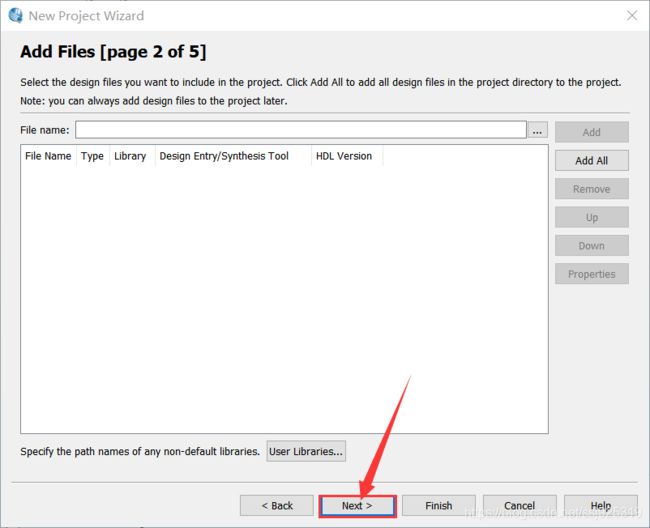Click the Finish button

439,506
